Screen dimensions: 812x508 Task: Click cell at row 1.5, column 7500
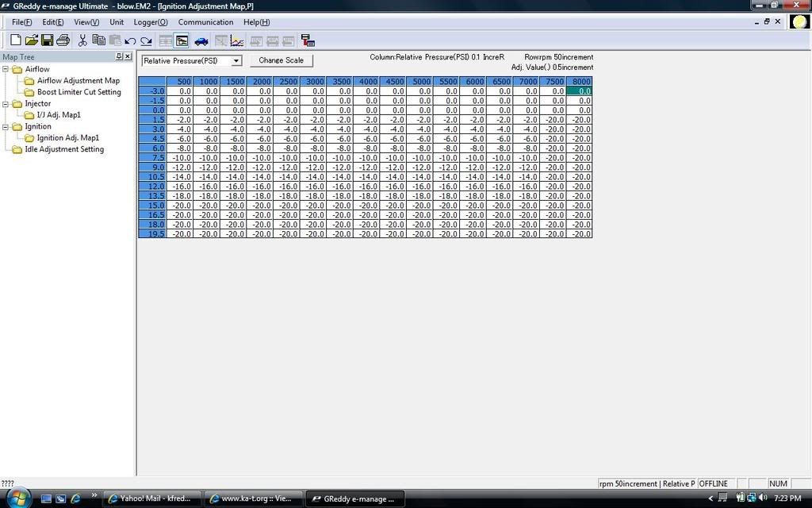point(553,120)
